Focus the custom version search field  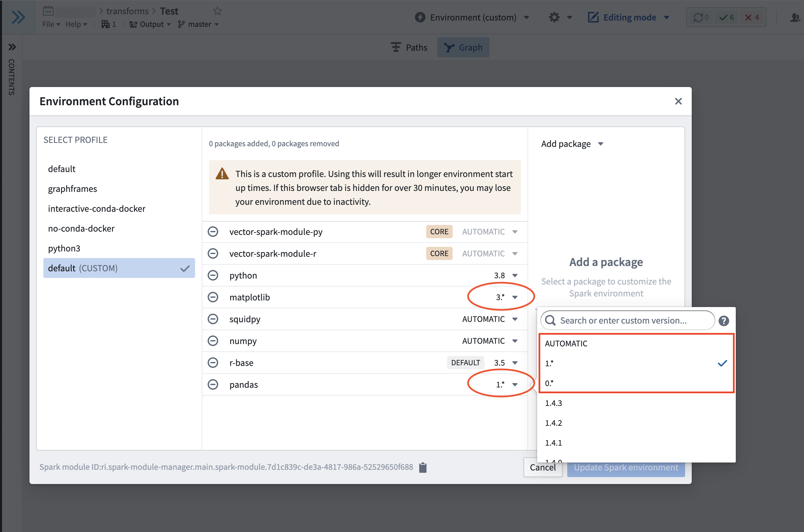(x=628, y=320)
